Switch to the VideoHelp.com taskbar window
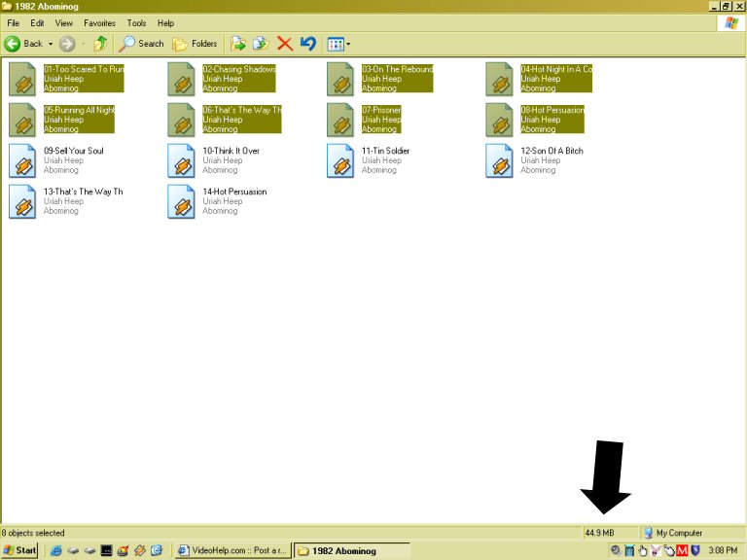Viewport: 747px width, 560px height. [232, 550]
